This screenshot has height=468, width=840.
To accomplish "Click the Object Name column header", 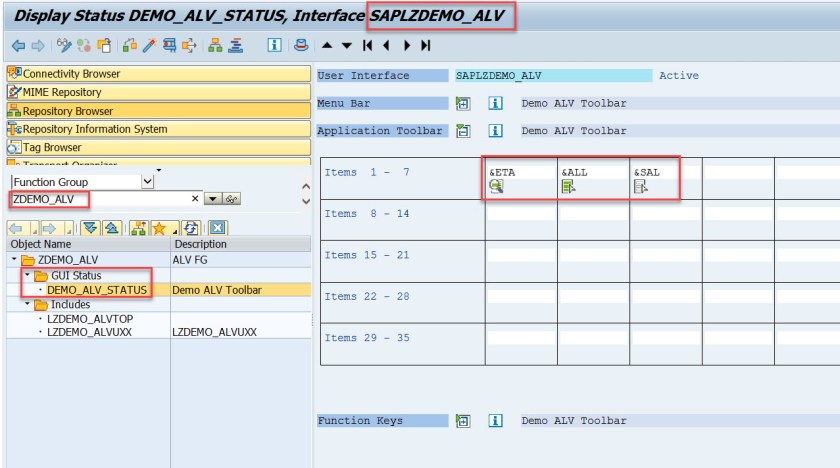I will point(88,244).
